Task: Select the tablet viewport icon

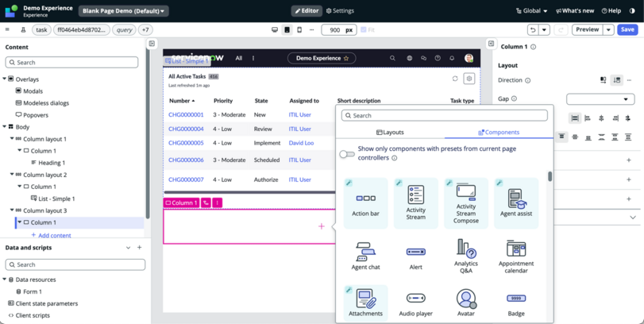Action: (287, 30)
